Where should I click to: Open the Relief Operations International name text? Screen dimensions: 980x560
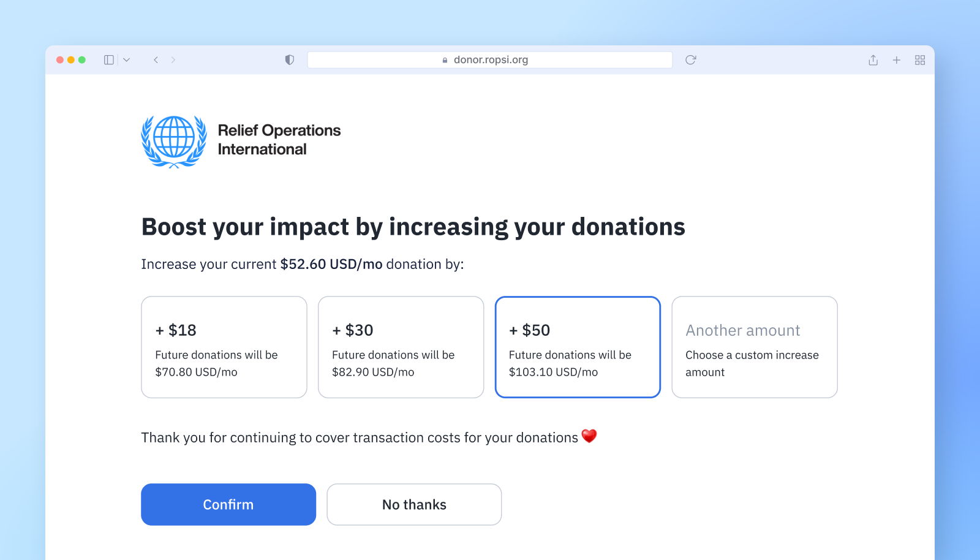(x=279, y=140)
